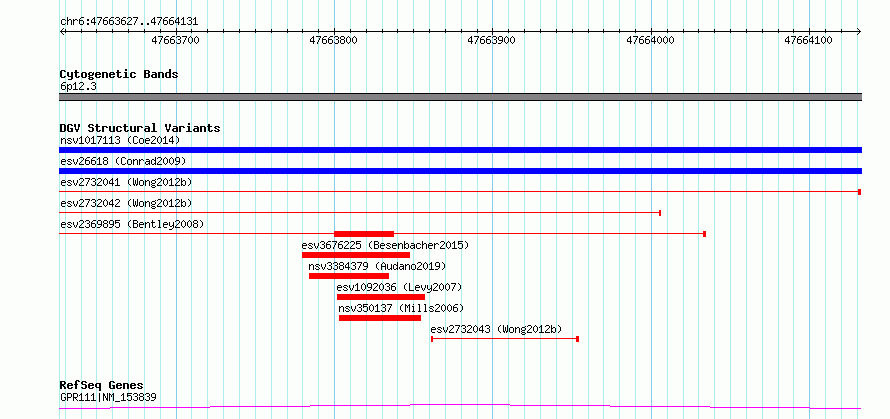Click the thick red block under esv2369895
Viewport: 890px width, 419px height.
[x=364, y=234]
